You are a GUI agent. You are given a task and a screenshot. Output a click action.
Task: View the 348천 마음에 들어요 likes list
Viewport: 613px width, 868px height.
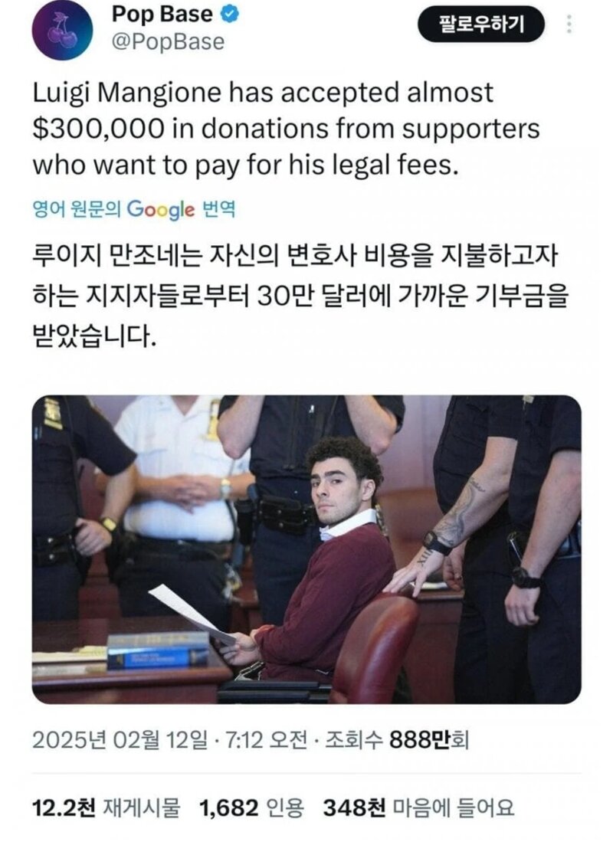tap(418, 807)
